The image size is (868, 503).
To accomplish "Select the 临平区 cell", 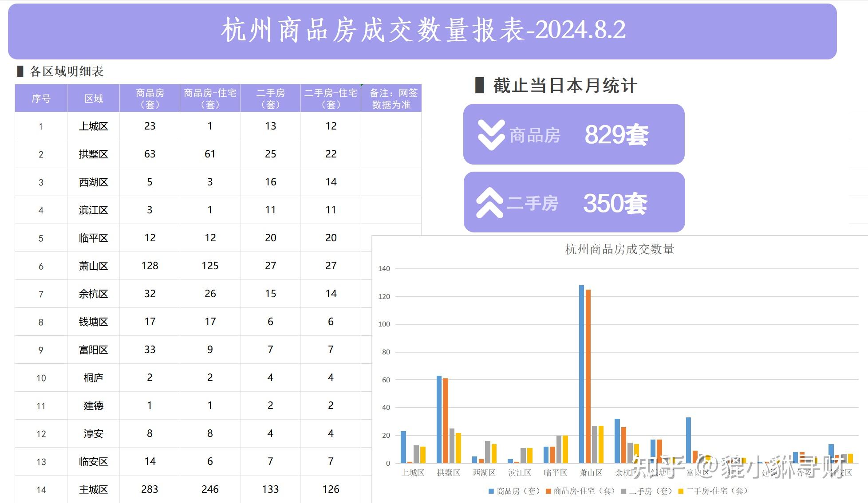I will pos(93,238).
